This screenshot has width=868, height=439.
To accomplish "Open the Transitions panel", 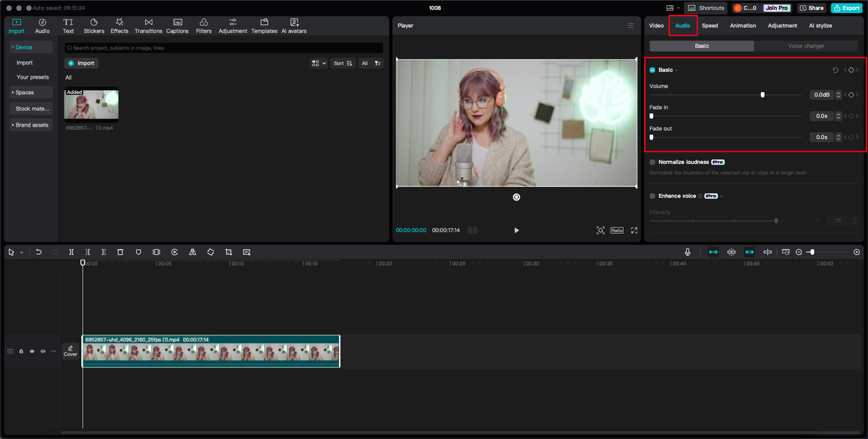I will (x=148, y=26).
